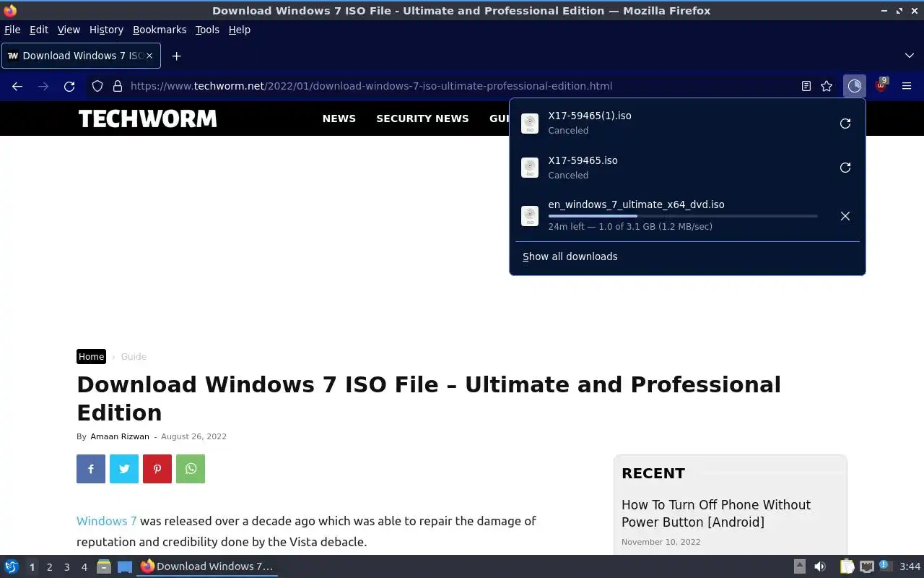
Task: Follow the Windows 7 article link
Action: click(x=107, y=521)
